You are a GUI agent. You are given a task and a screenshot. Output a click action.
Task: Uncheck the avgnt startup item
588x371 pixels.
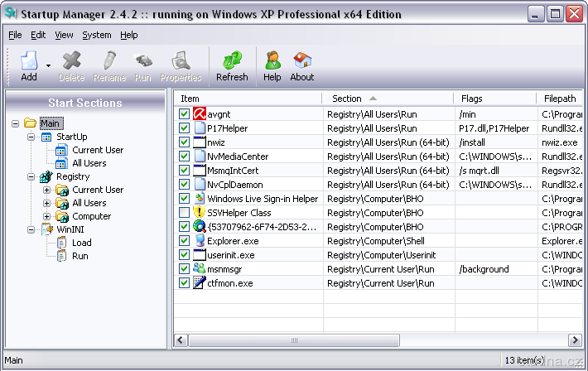click(184, 114)
